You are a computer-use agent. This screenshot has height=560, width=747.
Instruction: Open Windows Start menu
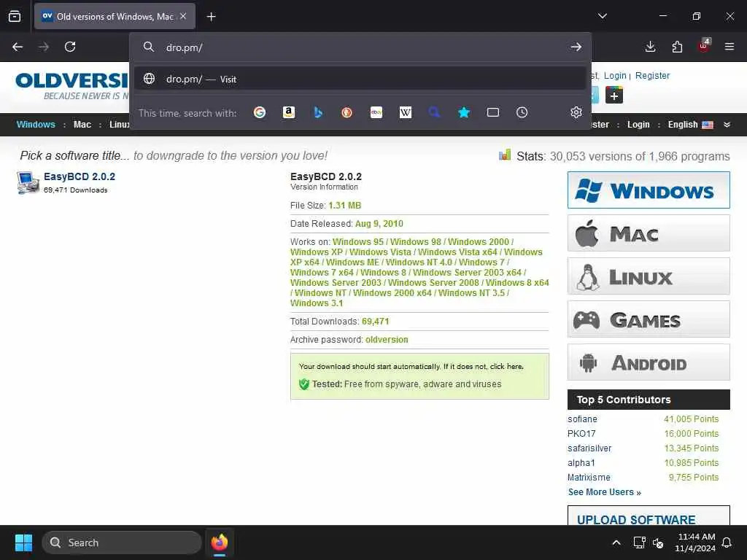[23, 542]
